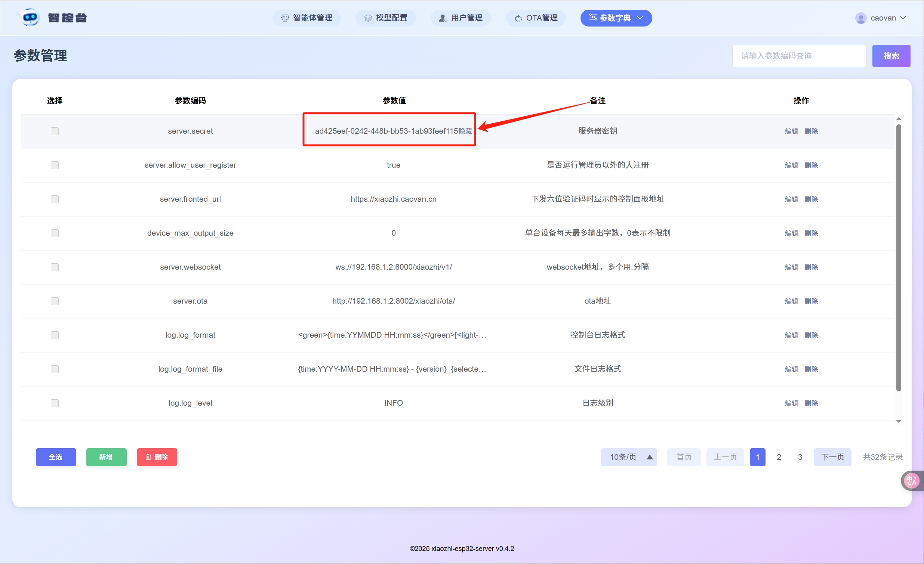This screenshot has height=564, width=924.
Task: Click the 全选 button
Action: 56,457
